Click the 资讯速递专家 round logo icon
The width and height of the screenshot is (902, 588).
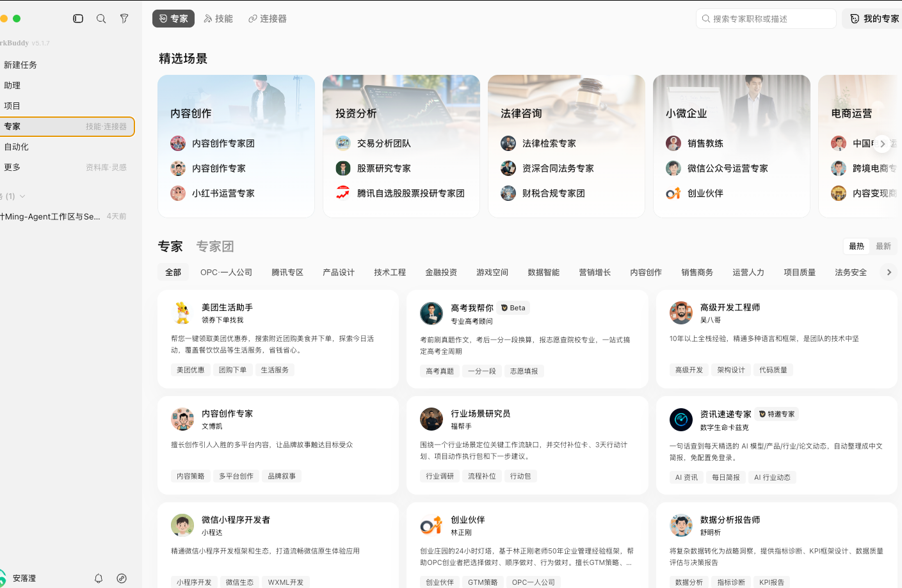681,420
